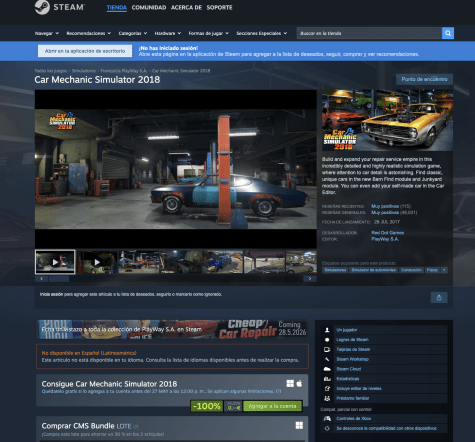Click the Car Mechanic Simulator 2018 title
Screen dimensions: 475x442
click(97, 80)
